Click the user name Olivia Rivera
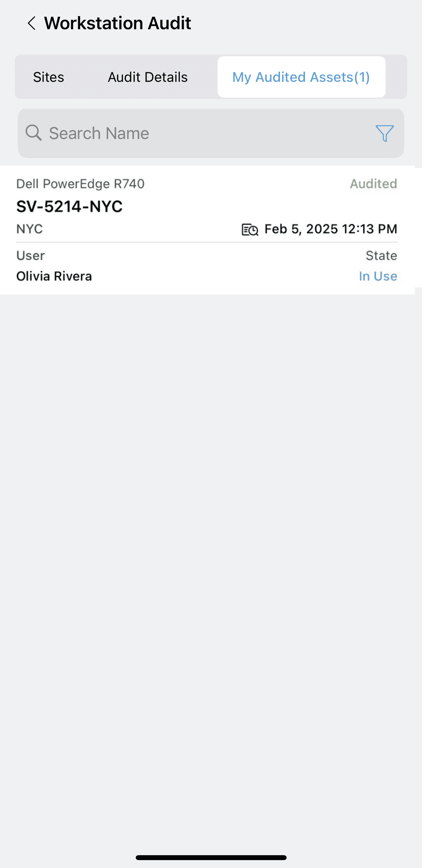The height and width of the screenshot is (868, 422). [x=54, y=276]
